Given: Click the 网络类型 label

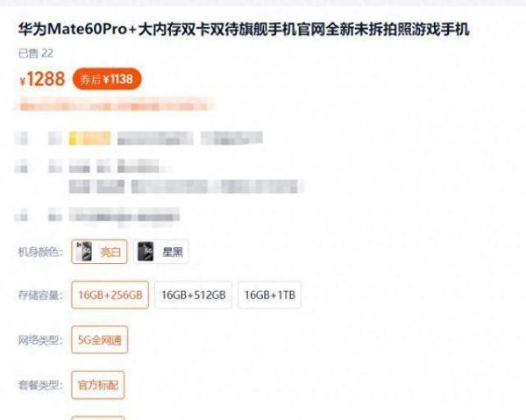Looking at the screenshot, I should tap(40, 340).
